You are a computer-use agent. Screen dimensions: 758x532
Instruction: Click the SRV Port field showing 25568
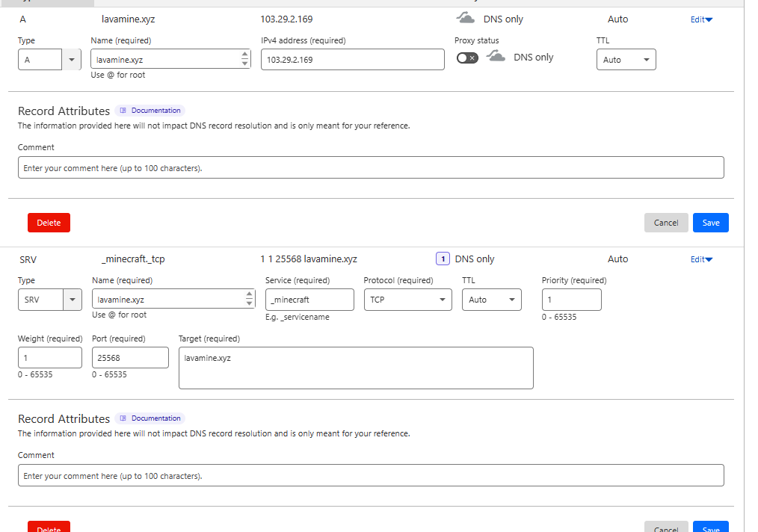[130, 358]
